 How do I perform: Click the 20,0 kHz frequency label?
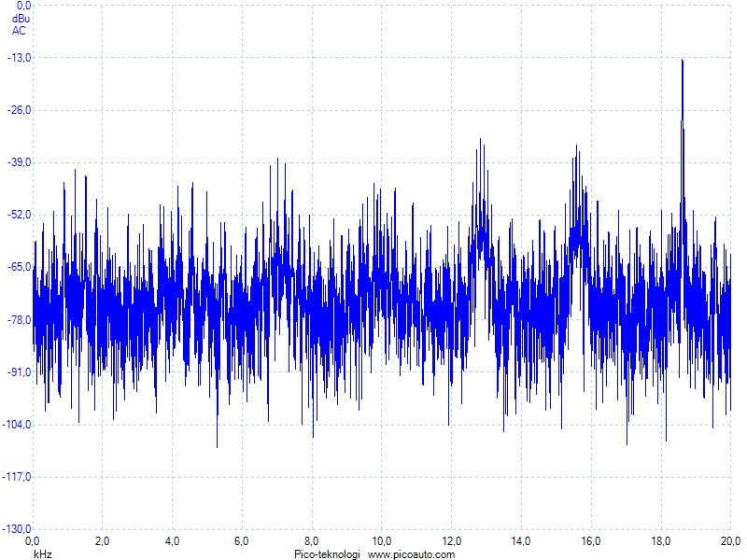(x=730, y=541)
